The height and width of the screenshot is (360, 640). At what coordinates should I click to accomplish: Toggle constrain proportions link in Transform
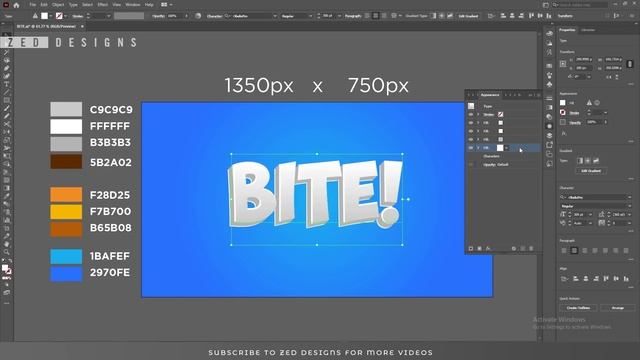[x=629, y=64]
